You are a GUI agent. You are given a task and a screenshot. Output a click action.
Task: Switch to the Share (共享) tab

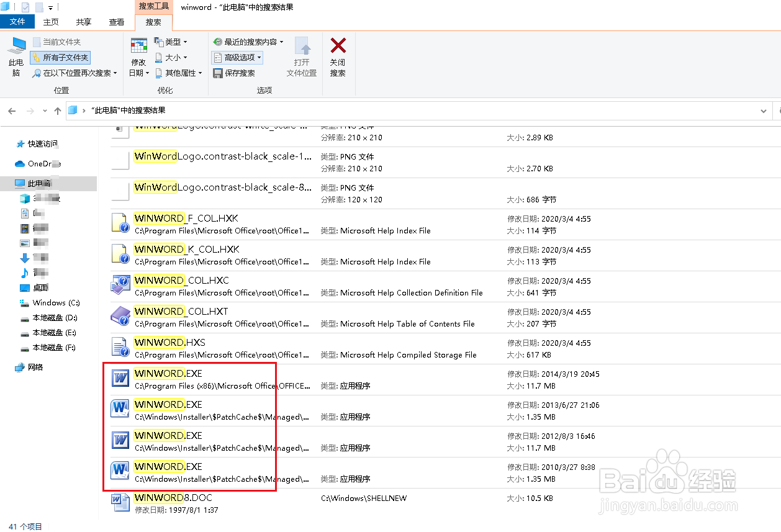click(x=84, y=22)
